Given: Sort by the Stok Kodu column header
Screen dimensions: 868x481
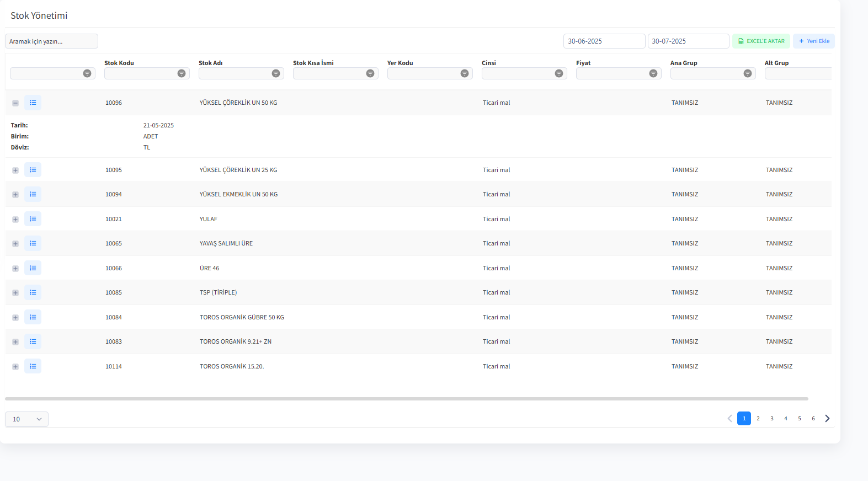Looking at the screenshot, I should pos(119,63).
